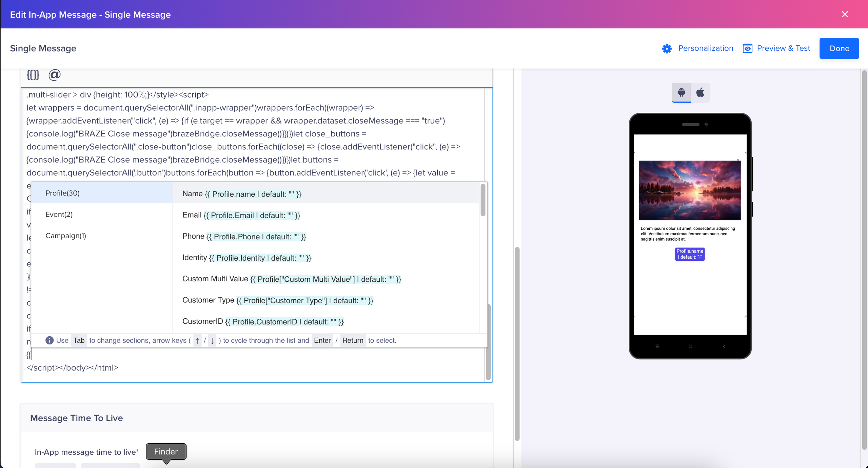Choose the Phone profile variable suggestion
The image size is (868, 468).
click(x=244, y=237)
